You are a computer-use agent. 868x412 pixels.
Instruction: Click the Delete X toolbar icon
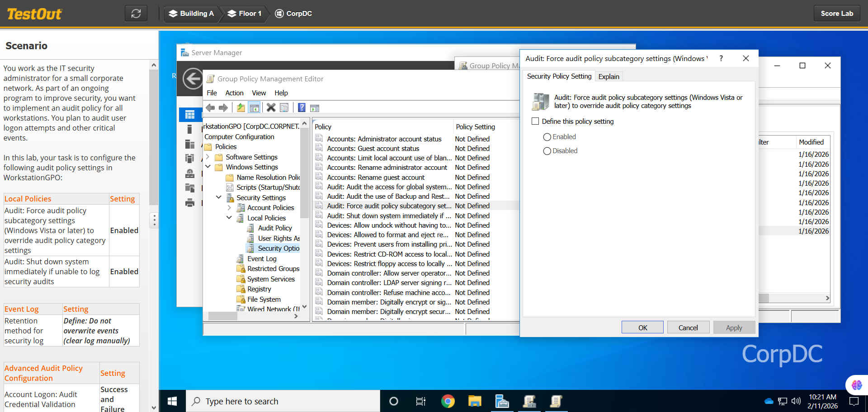pos(271,108)
